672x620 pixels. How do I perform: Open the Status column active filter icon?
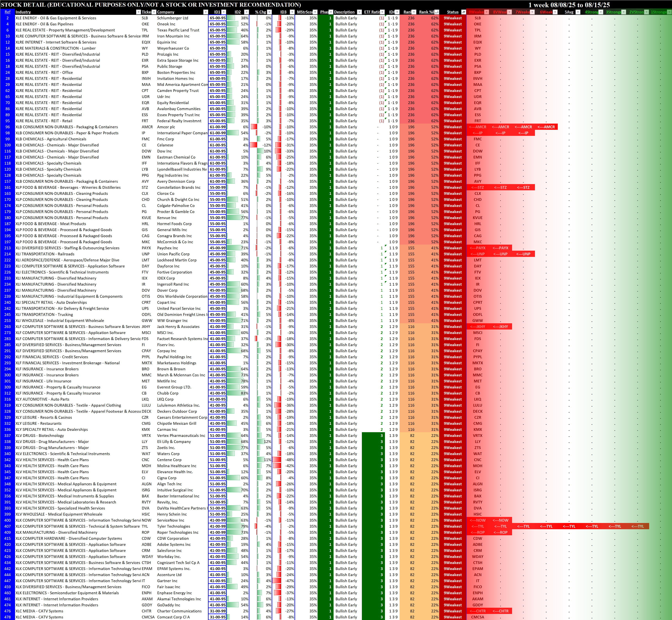click(x=463, y=12)
